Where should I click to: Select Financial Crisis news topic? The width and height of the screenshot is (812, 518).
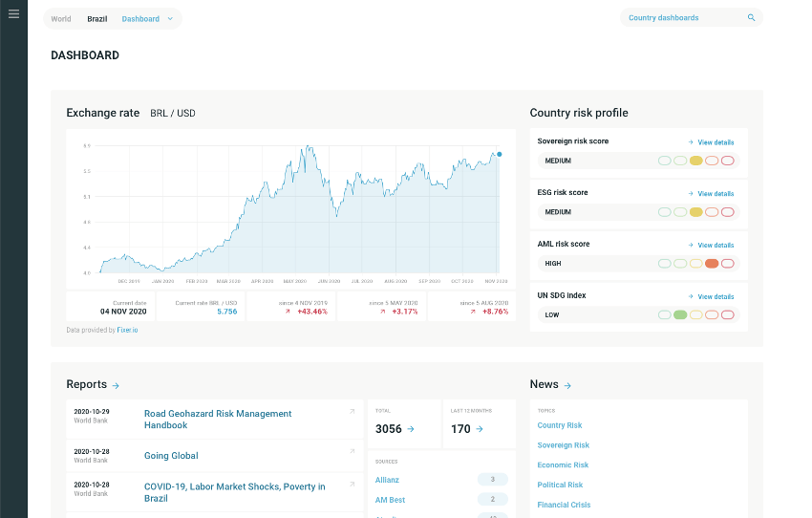(x=564, y=505)
